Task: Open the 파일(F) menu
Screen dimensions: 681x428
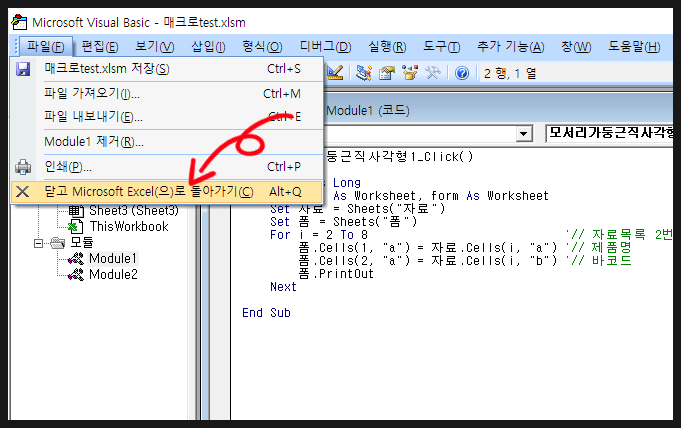Action: coord(46,46)
